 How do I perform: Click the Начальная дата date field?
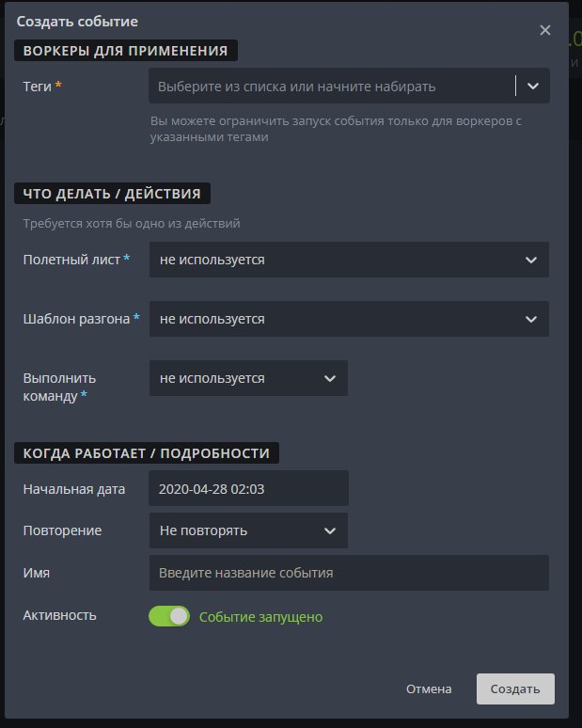coord(248,488)
